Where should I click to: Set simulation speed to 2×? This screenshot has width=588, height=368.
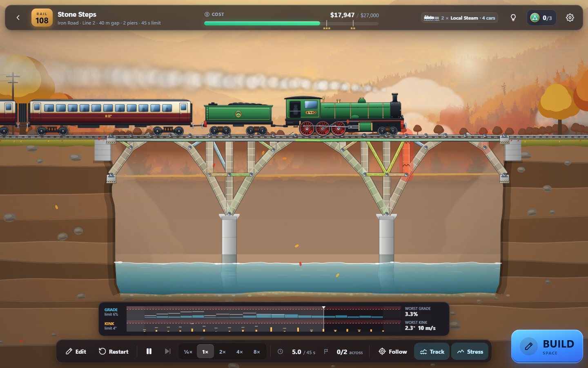pyautogui.click(x=223, y=352)
